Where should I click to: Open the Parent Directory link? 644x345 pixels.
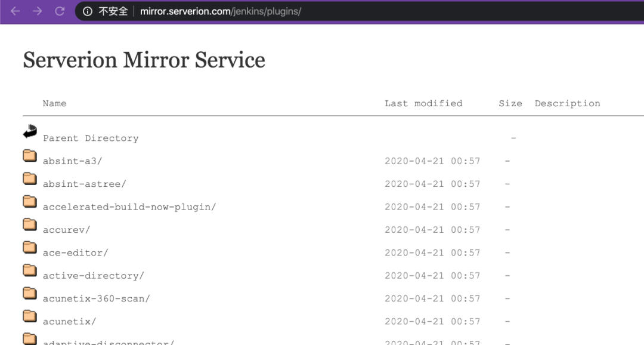point(91,138)
